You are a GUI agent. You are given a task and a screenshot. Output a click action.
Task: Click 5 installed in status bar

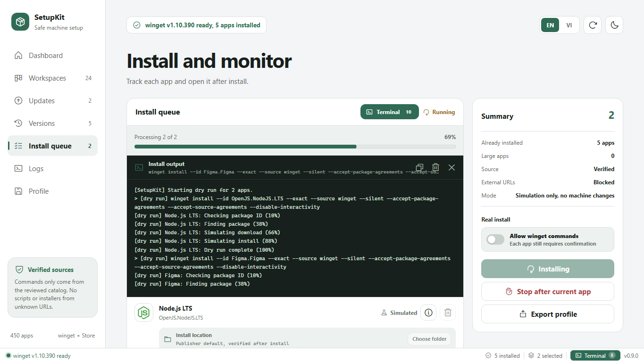point(502,356)
